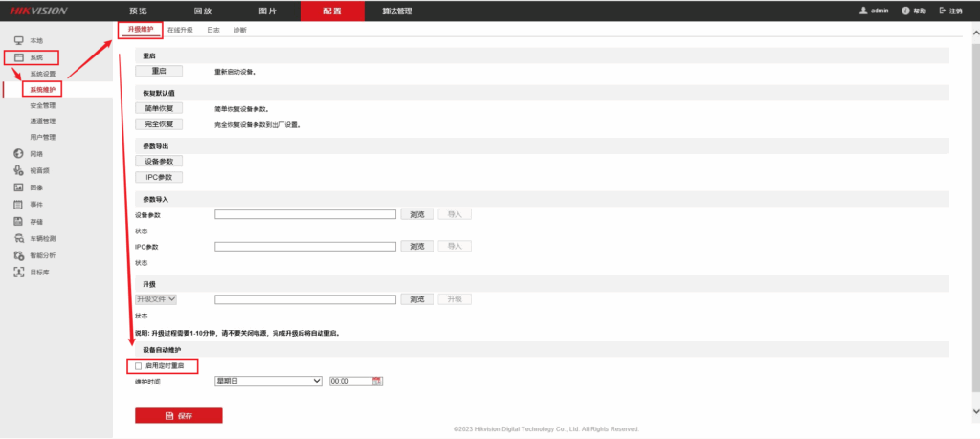Open the 存储 (Storage) disk icon
Image resolution: width=980 pixels, height=439 pixels.
point(18,222)
